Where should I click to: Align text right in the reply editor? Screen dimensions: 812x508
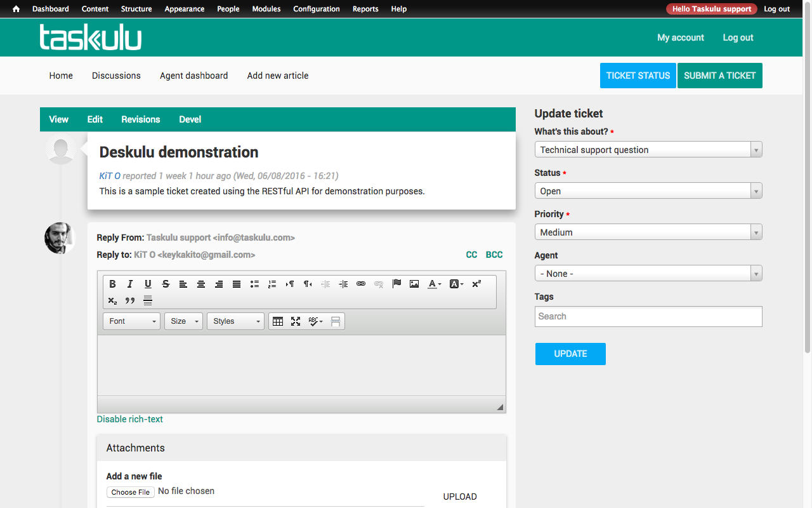point(219,284)
